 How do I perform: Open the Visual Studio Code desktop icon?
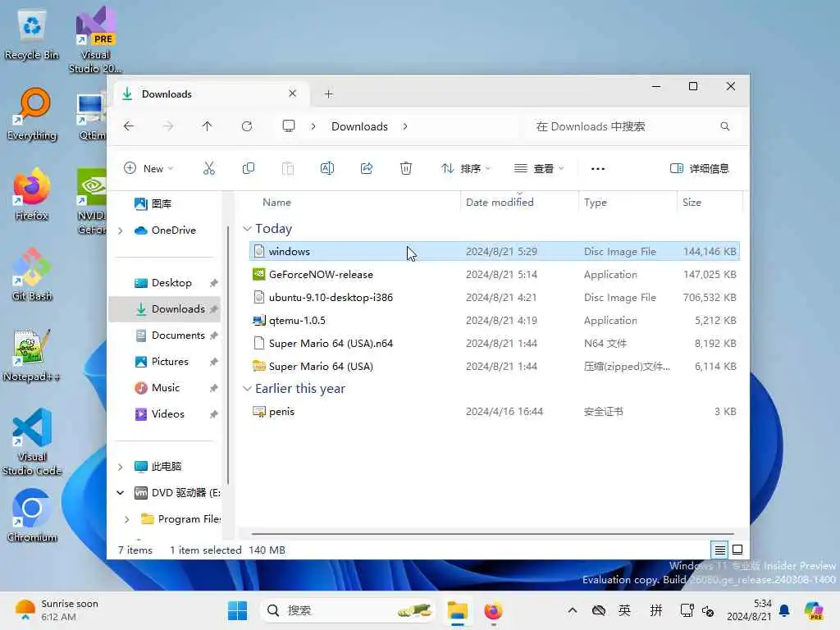pos(32,442)
